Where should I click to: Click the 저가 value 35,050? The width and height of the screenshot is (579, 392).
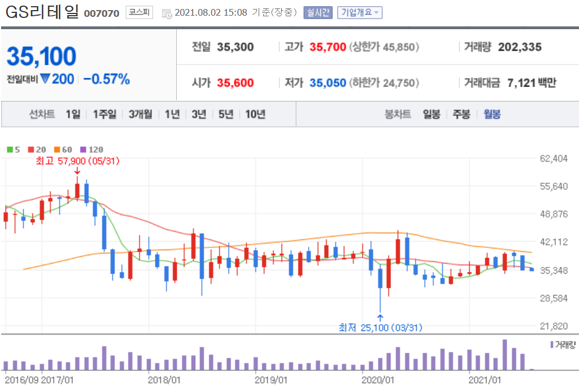[x=328, y=82]
